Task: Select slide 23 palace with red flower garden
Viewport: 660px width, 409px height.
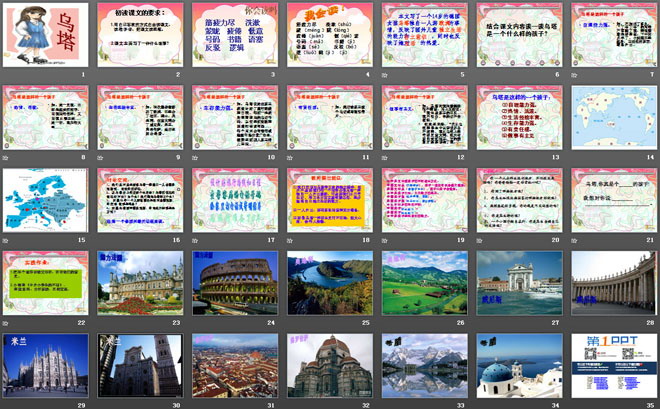Action: [141, 283]
